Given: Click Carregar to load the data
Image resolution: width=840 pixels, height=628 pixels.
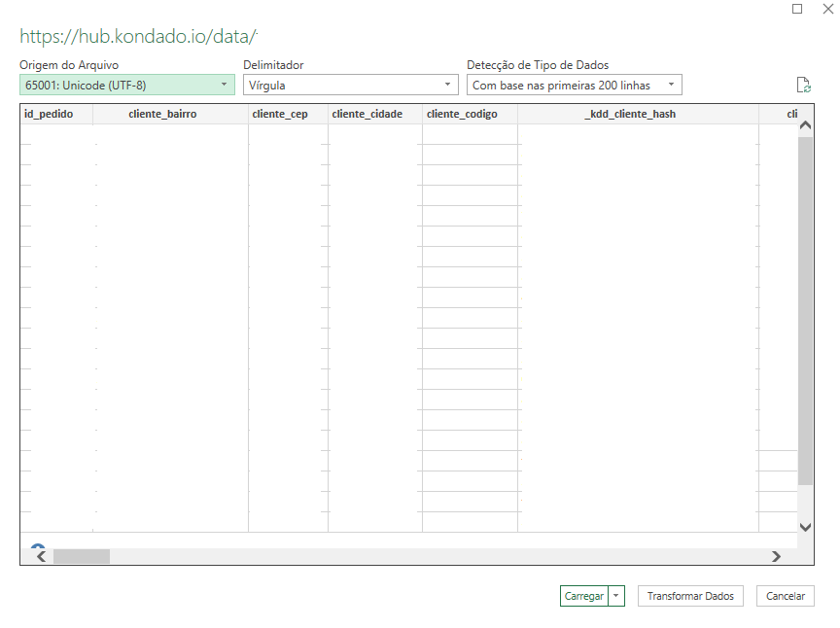Looking at the screenshot, I should [x=584, y=596].
